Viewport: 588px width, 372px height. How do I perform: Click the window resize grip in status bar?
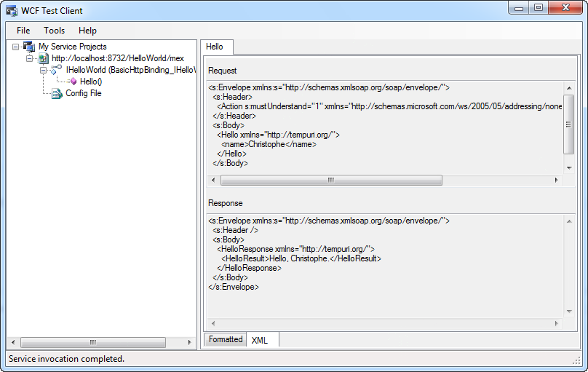pyautogui.click(x=577, y=361)
